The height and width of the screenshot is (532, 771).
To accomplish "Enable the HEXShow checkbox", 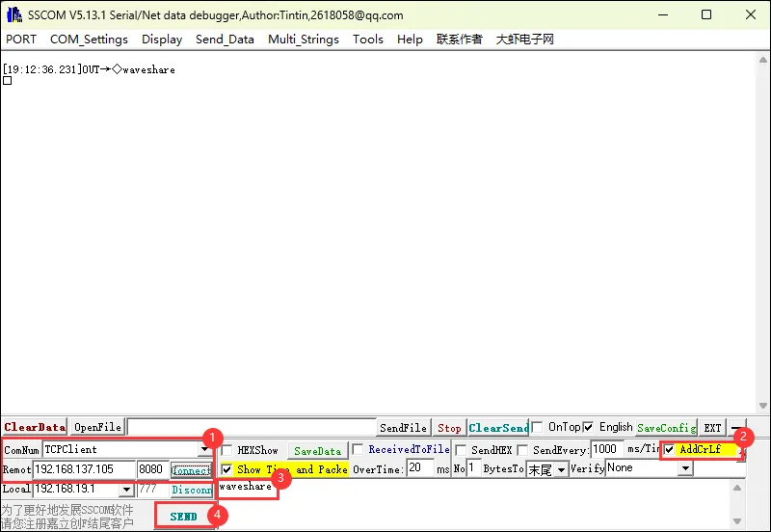I will click(x=227, y=450).
